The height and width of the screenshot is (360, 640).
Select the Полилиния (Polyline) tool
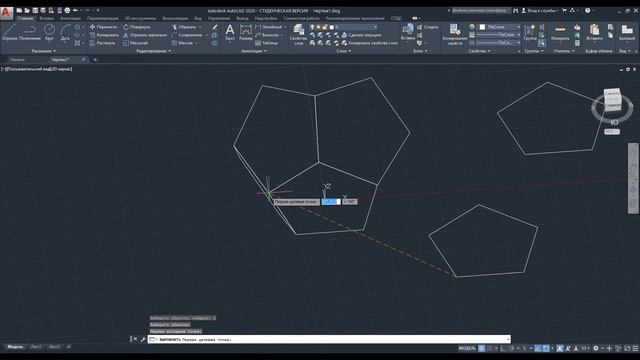(x=29, y=32)
